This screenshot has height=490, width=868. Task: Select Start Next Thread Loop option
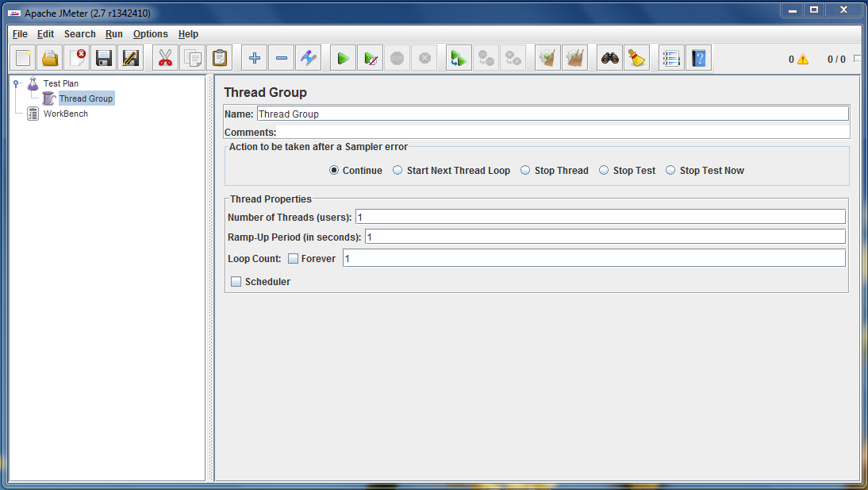click(398, 170)
